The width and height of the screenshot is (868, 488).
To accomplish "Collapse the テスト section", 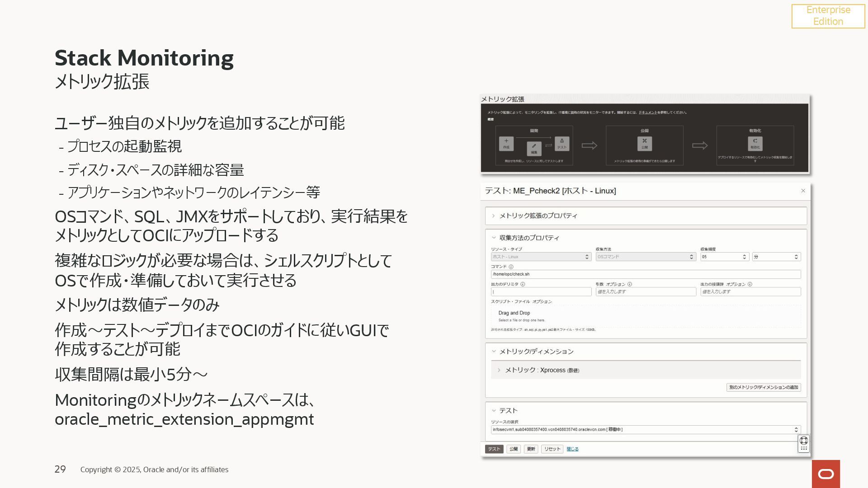I will pyautogui.click(x=494, y=410).
